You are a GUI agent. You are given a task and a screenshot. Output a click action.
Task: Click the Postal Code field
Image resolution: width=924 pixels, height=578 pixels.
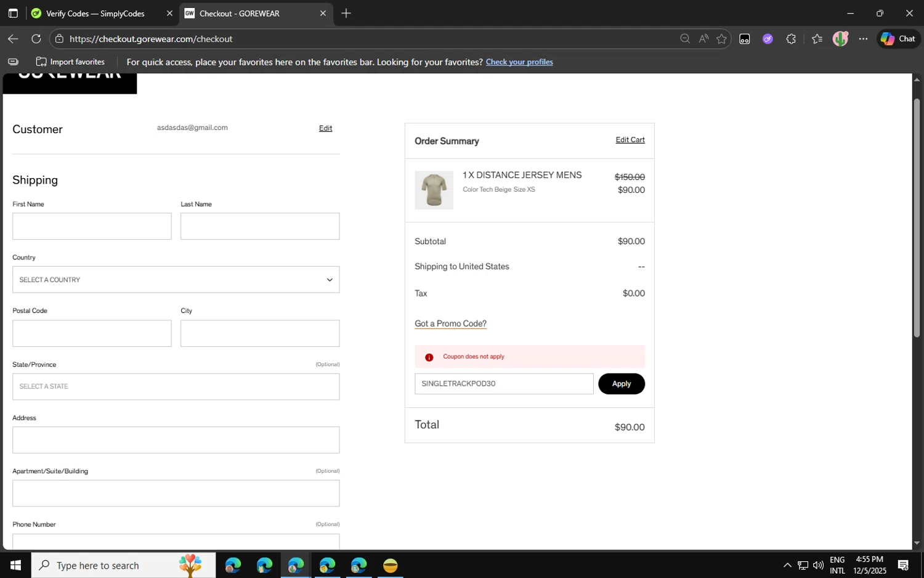click(92, 333)
